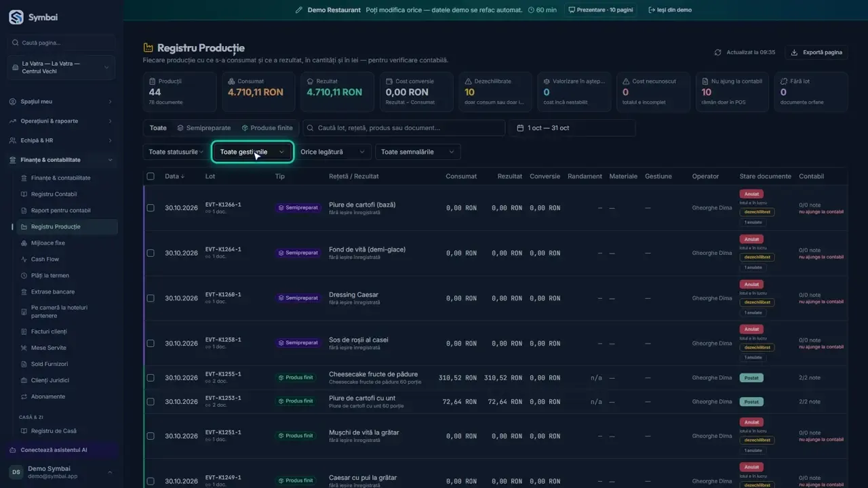
Task: Check the row for Cheesecake fructe de pădure
Action: (x=151, y=378)
